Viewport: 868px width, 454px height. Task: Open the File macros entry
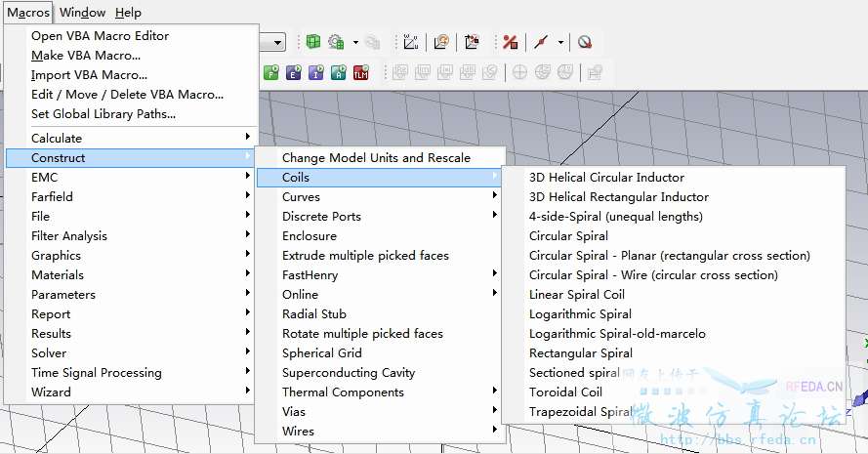coord(131,217)
